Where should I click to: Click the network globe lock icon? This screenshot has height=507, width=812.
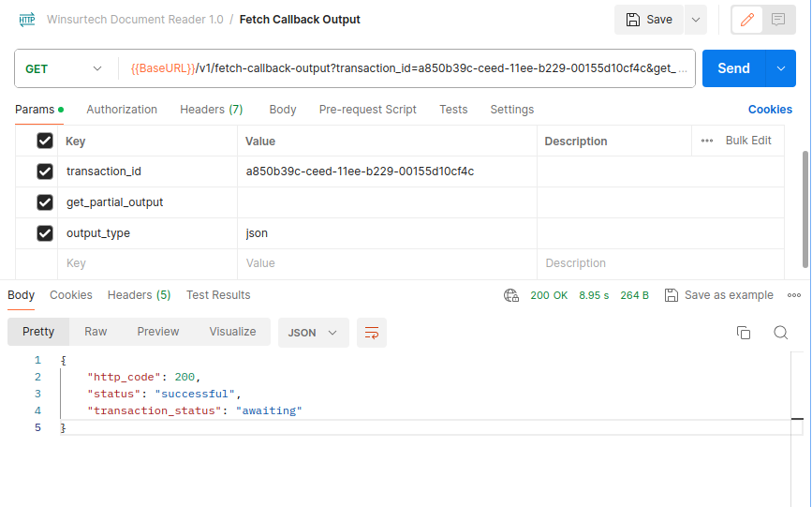511,295
